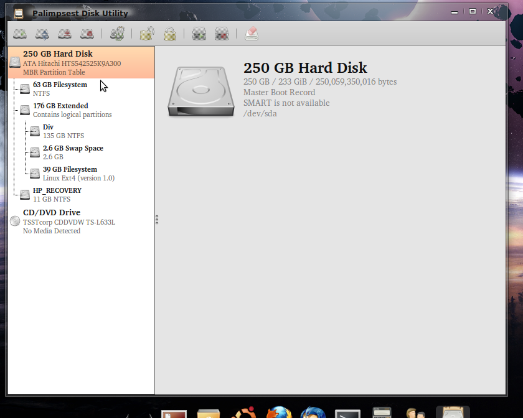Click the Ubuntu logo icon in the dock
This screenshot has height=420, width=523.
[x=245, y=413]
